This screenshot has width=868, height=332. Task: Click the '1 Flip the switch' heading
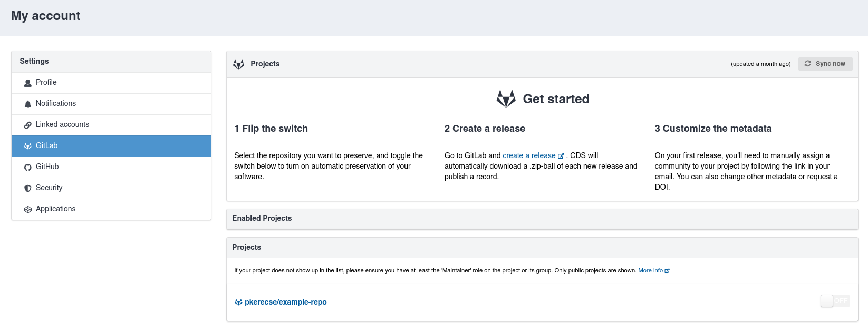click(x=271, y=129)
